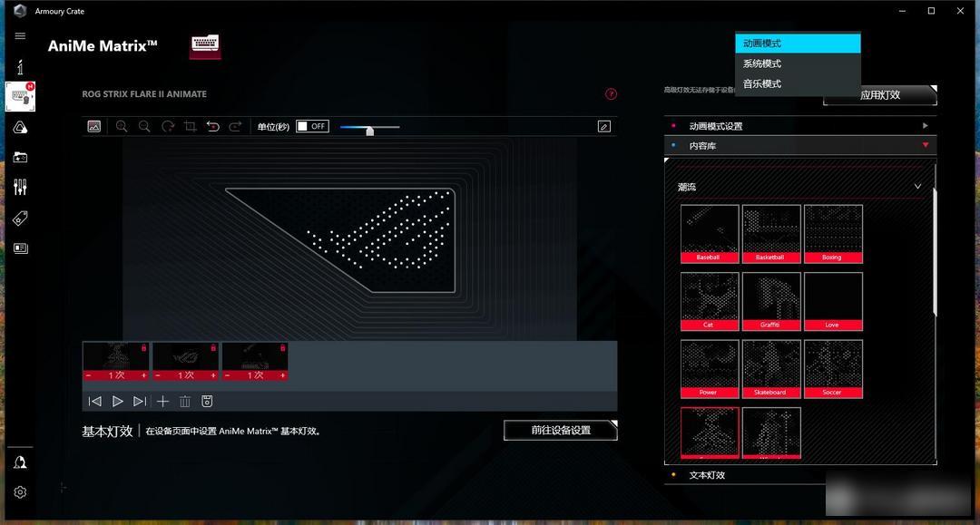Choose the Soccer animation thumbnail
This screenshot has height=525, width=980.
[833, 369]
